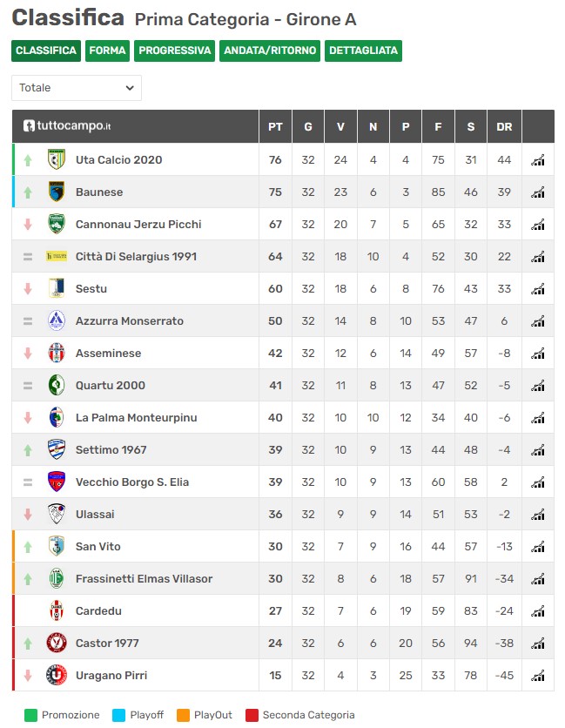This screenshot has height=728, width=565.
Task: Switch to the ANDATA/RITORNO tab
Action: click(270, 51)
